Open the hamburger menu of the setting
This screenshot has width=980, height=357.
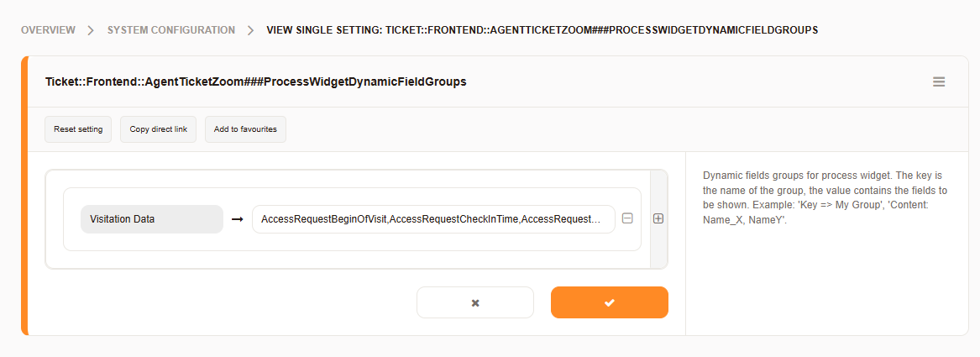click(x=939, y=82)
